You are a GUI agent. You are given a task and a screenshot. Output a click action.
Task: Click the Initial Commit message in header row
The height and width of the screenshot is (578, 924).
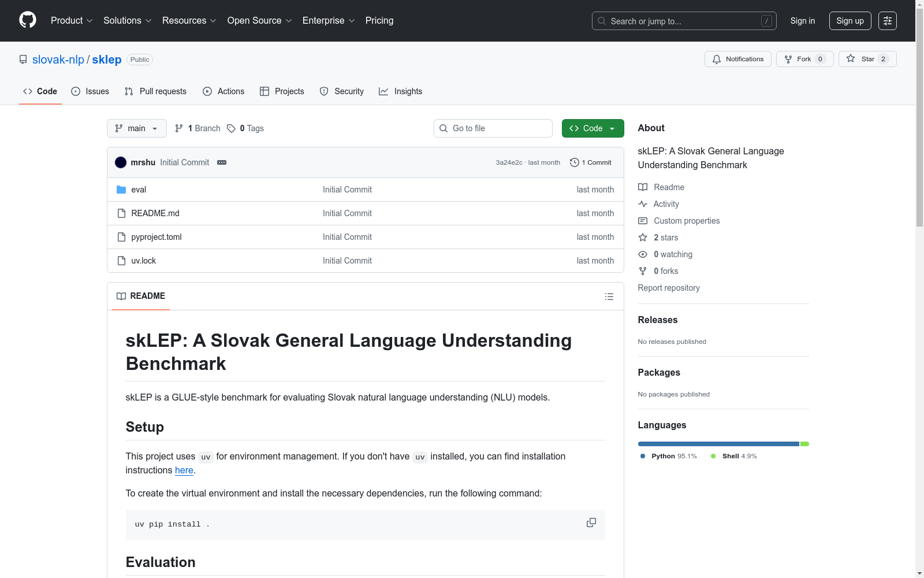coord(185,162)
